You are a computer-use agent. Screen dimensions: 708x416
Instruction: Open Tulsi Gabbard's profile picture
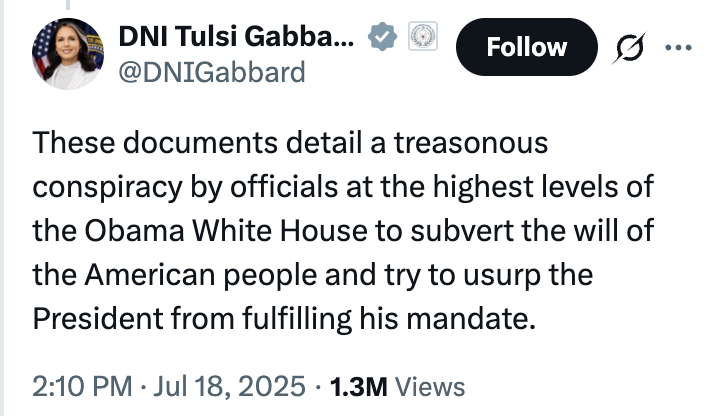point(68,53)
